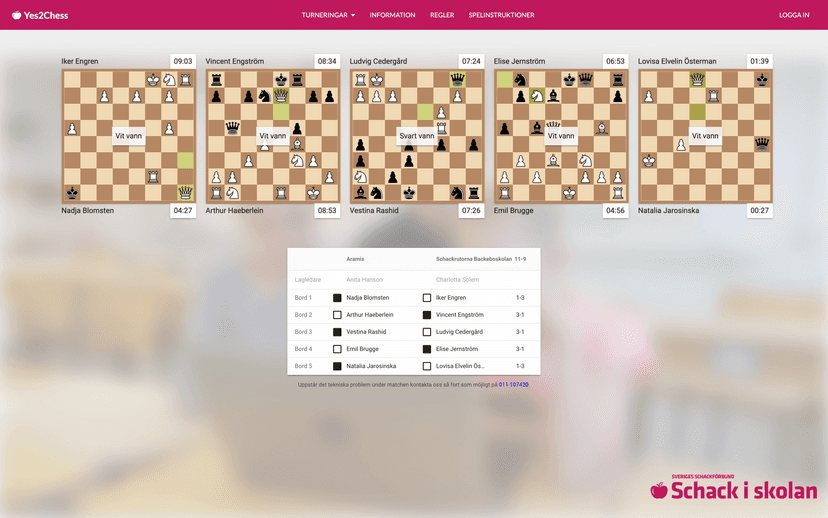828x518 pixels.
Task: Click the Yes2Chess apple logo
Action: click(16, 15)
